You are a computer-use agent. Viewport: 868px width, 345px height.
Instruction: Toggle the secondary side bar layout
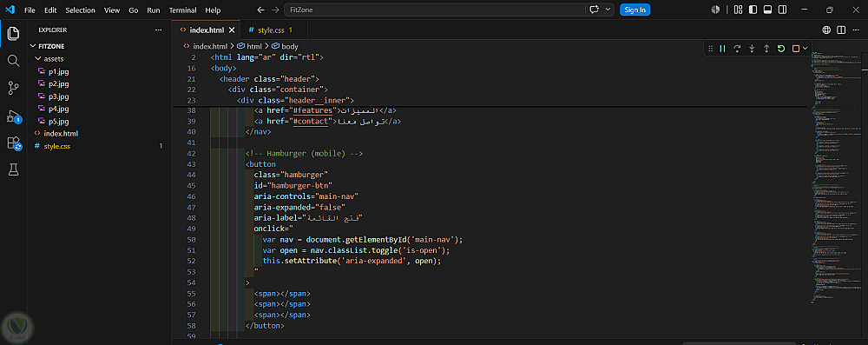coord(783,10)
